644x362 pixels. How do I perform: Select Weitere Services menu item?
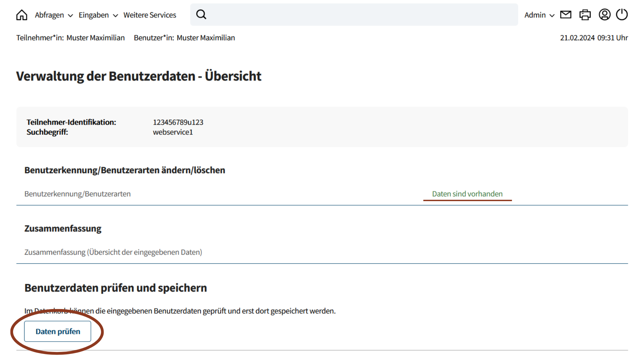(x=150, y=15)
